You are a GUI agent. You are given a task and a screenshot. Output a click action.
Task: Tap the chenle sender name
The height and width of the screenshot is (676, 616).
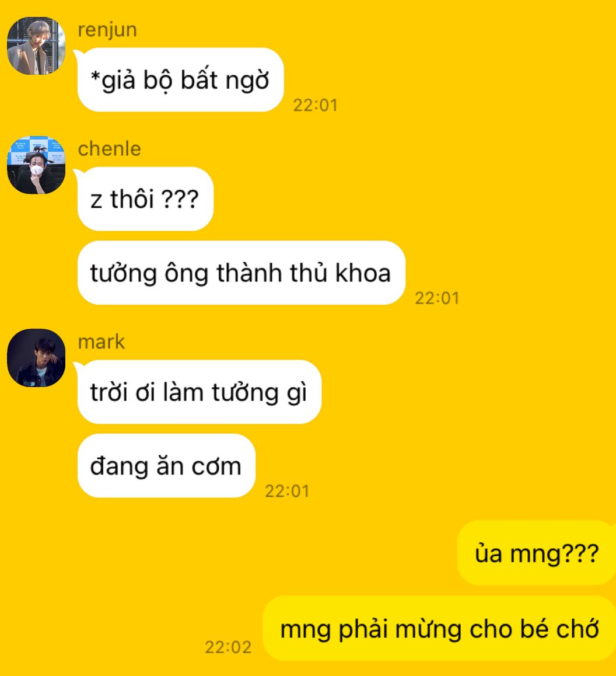[x=110, y=149]
